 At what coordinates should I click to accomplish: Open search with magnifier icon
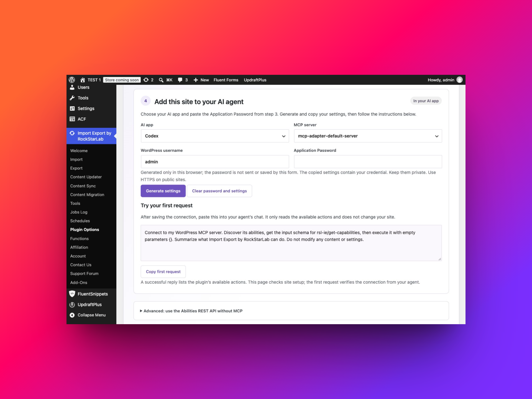[161, 80]
